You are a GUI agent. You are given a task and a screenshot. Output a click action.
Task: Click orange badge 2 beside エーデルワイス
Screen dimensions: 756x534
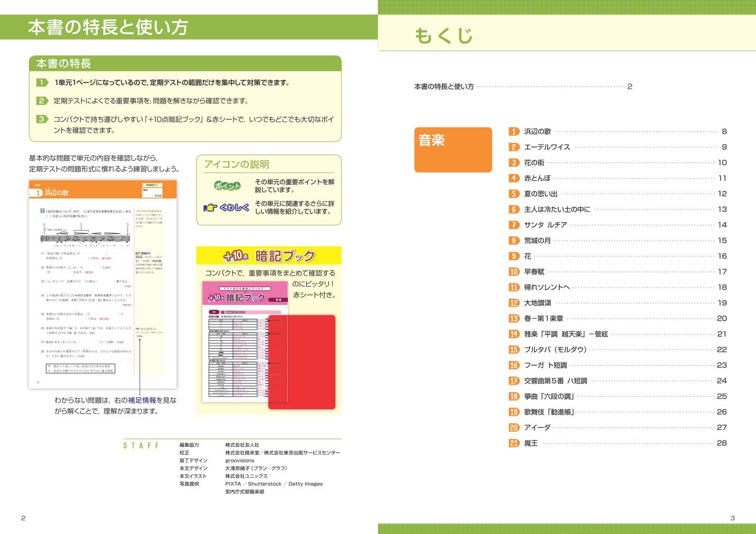[514, 147]
